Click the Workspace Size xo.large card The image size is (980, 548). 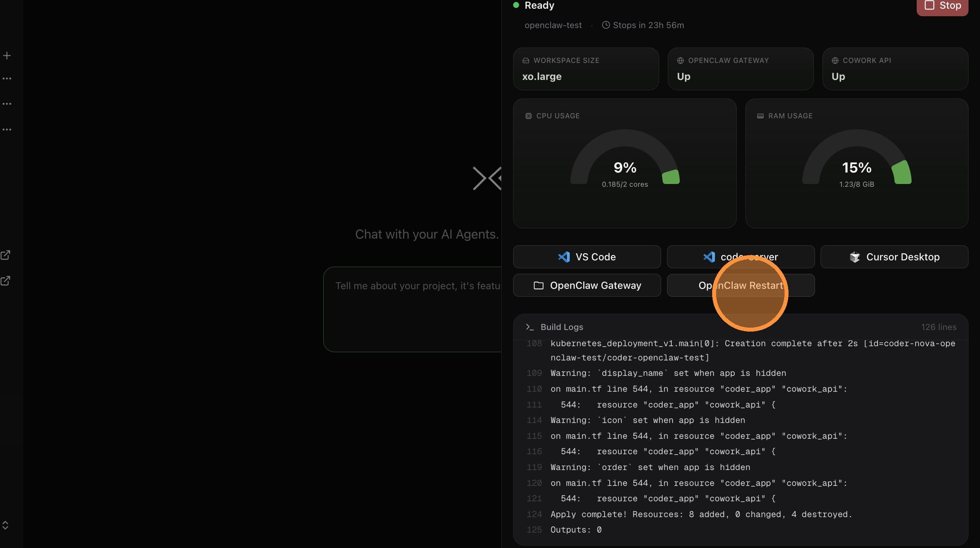tap(586, 69)
